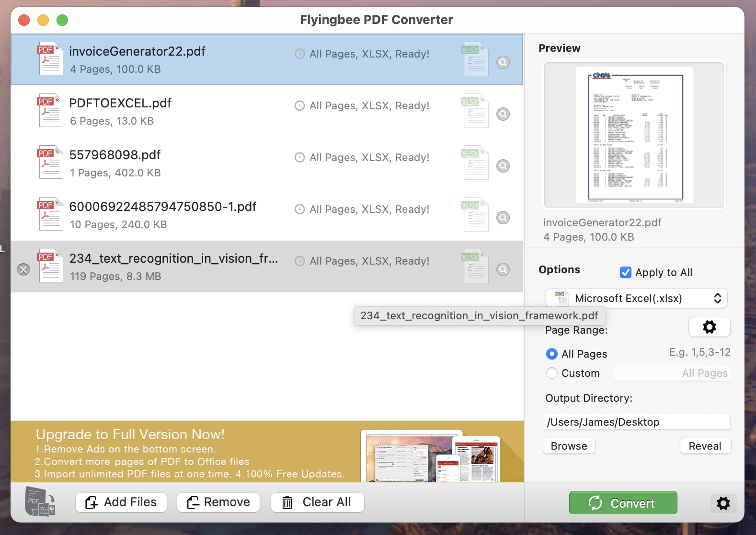Image resolution: width=756 pixels, height=535 pixels.
Task: Click the Output Directory path field
Action: pyautogui.click(x=637, y=422)
